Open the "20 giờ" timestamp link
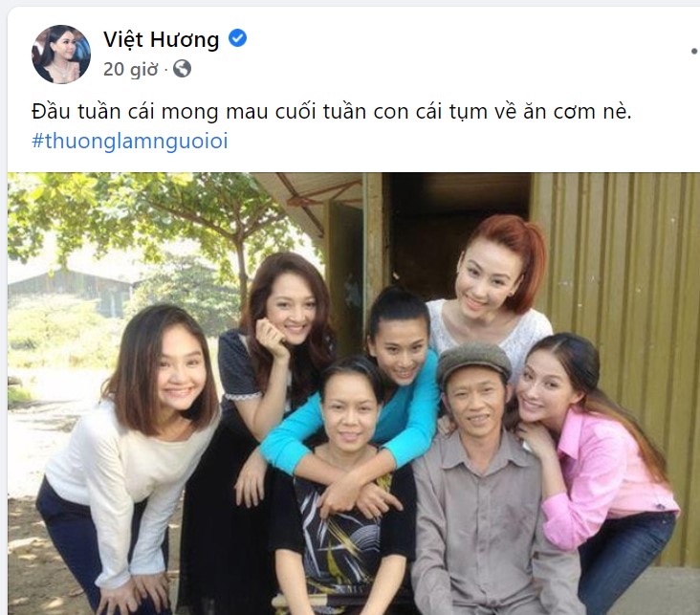Image resolution: width=700 pixels, height=615 pixels. 130,69
